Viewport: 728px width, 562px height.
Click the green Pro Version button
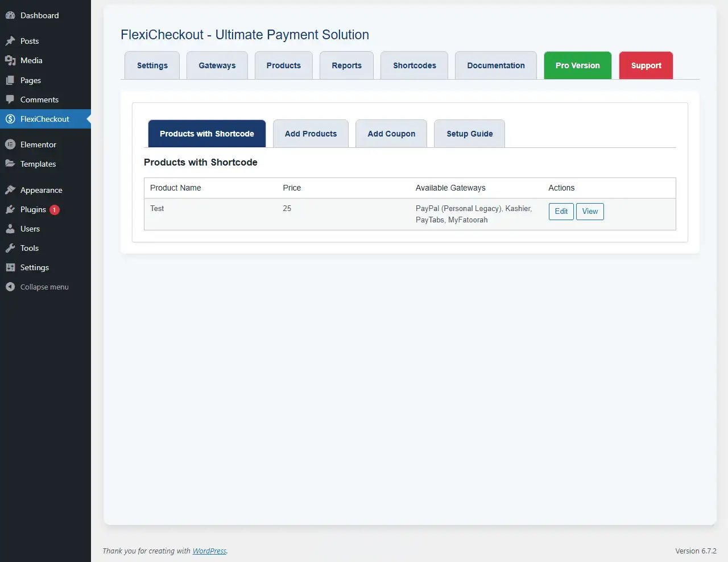point(578,65)
